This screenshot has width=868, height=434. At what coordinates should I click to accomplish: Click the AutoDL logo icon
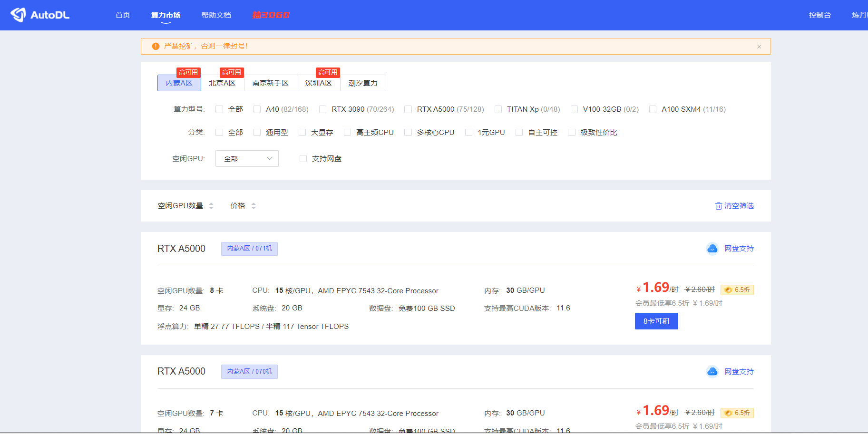tap(18, 15)
